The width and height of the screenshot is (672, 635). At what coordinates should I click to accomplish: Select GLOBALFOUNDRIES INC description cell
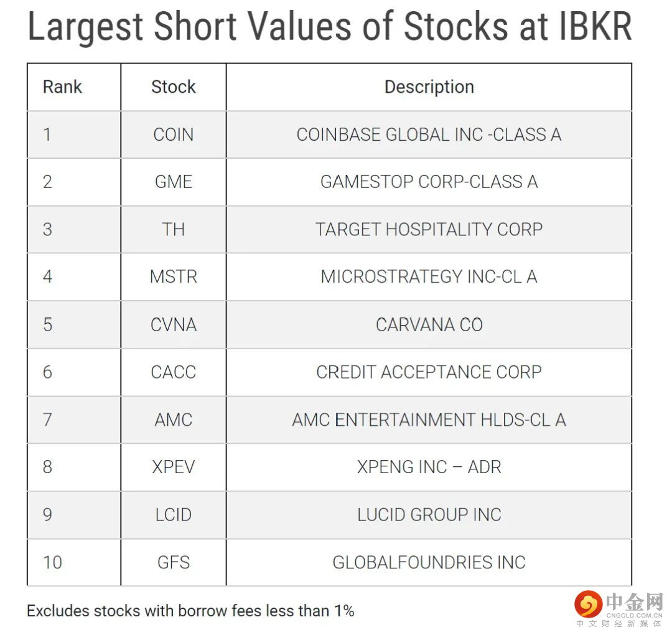click(429, 562)
